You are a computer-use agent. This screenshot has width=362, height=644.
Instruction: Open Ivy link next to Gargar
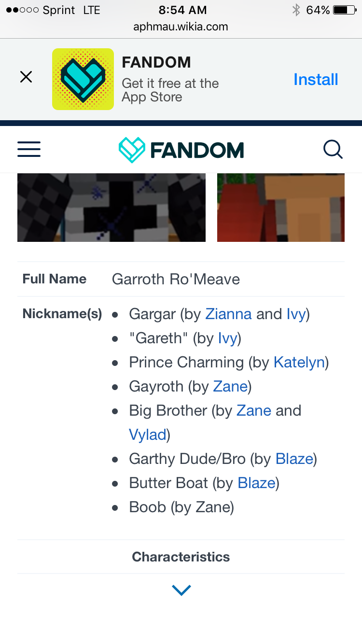click(x=296, y=314)
